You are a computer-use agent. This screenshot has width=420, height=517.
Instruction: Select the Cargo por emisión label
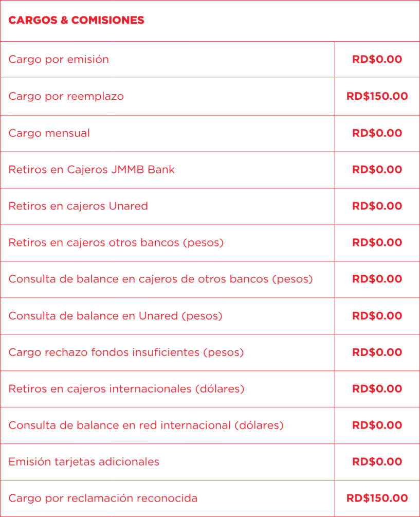(x=59, y=60)
